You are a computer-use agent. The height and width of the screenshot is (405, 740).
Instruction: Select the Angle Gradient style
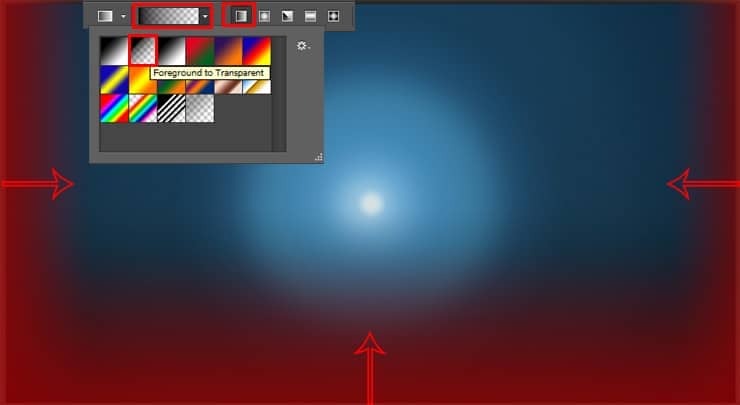(x=287, y=16)
